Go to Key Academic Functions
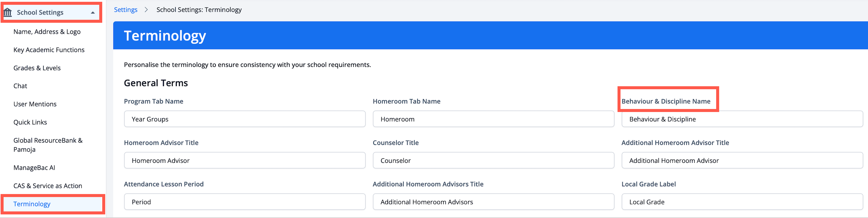868x218 pixels. coord(49,50)
